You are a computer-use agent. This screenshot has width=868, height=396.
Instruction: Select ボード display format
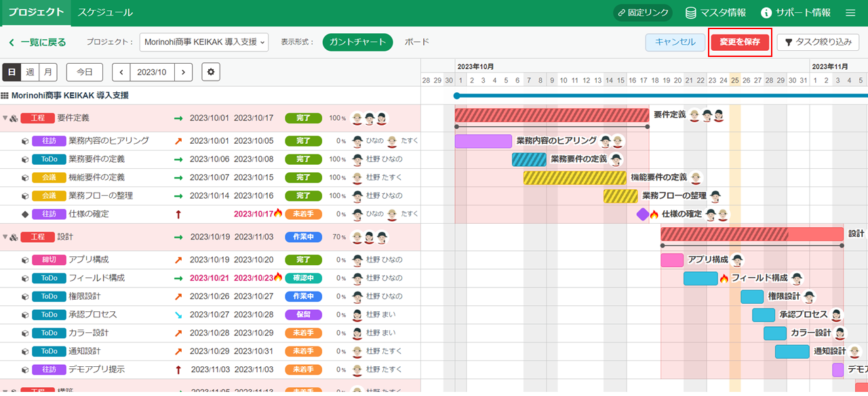point(417,42)
